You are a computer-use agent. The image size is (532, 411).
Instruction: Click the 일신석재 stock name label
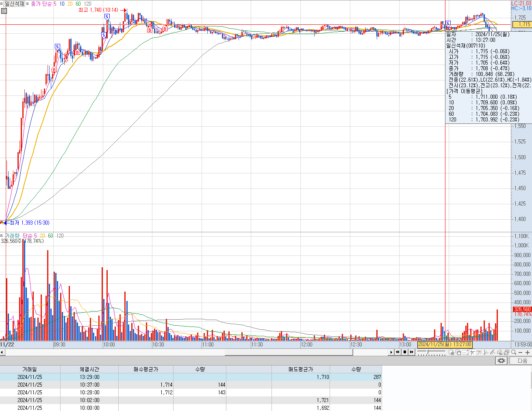14,4
